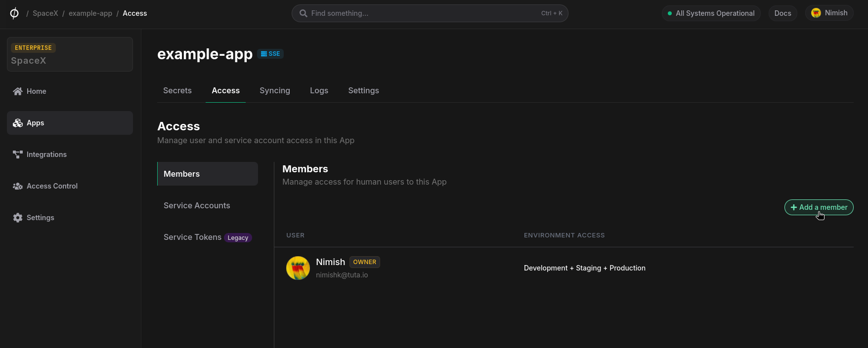Open Integrations via its sidebar icon

[x=18, y=155]
